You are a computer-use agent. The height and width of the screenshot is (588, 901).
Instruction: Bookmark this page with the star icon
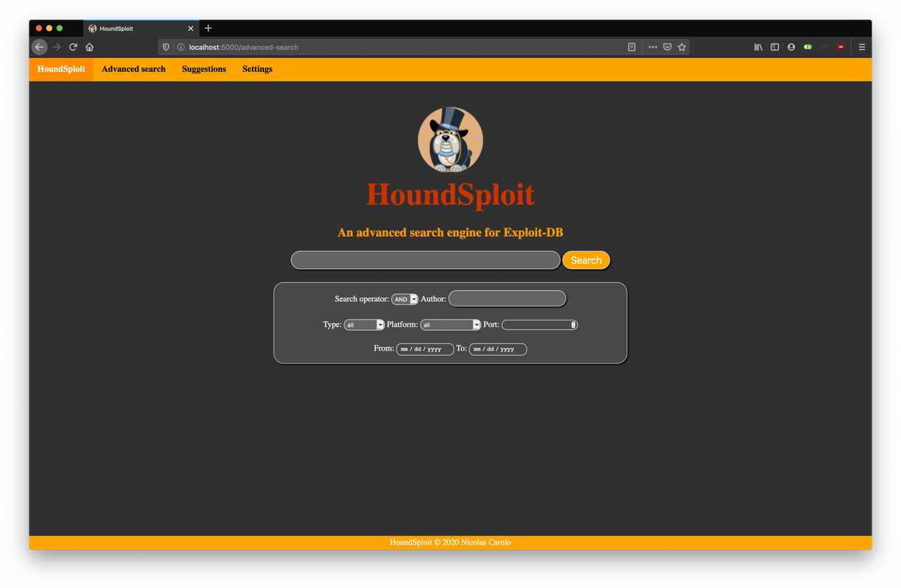tap(682, 47)
